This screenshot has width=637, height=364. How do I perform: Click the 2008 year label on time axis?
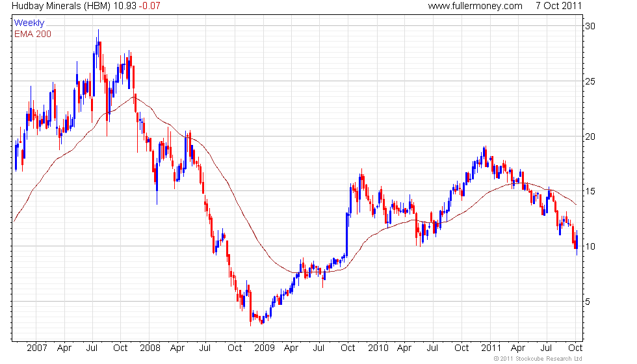pos(150,348)
